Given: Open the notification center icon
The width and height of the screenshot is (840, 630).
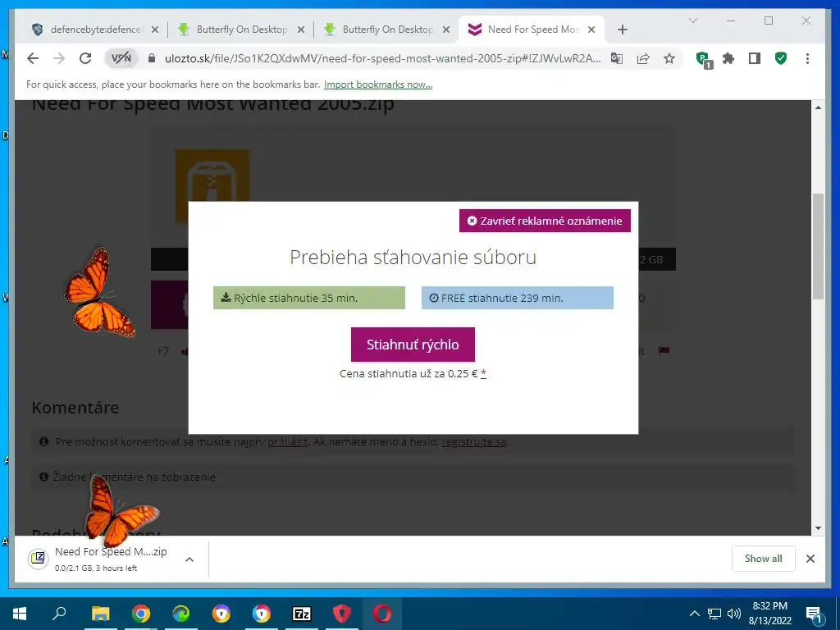Looking at the screenshot, I should coord(814,614).
